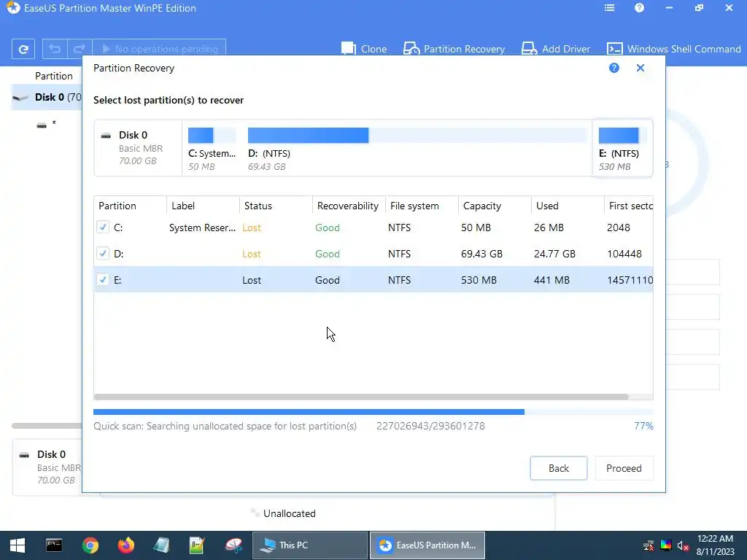Open the task list menu icon in title bar
The width and height of the screenshot is (747, 560).
609,8
